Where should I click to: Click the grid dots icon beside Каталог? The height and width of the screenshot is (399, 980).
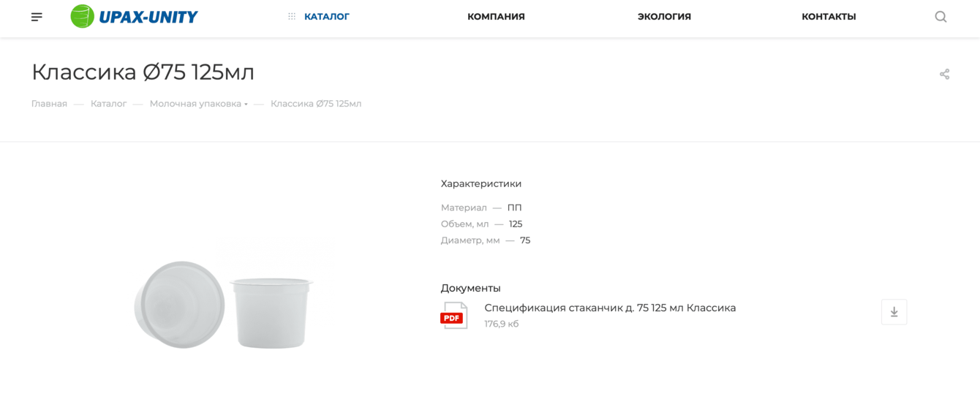click(292, 17)
